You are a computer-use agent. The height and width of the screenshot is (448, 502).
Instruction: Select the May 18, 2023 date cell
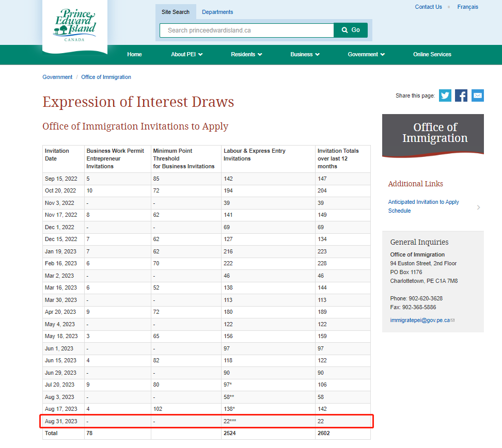point(64,337)
